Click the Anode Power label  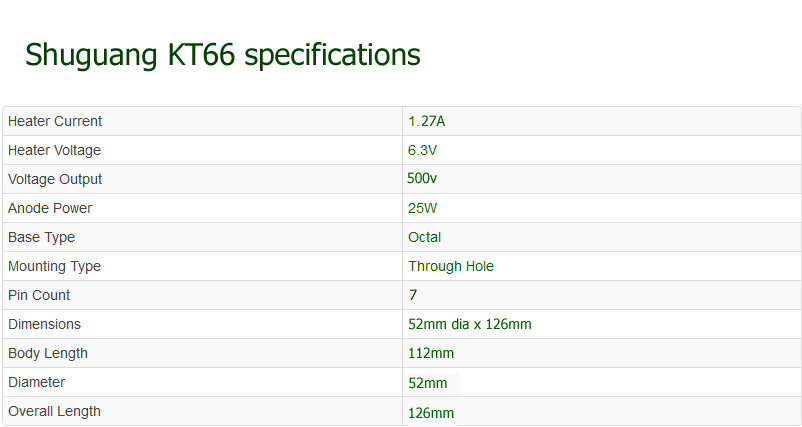(50, 208)
